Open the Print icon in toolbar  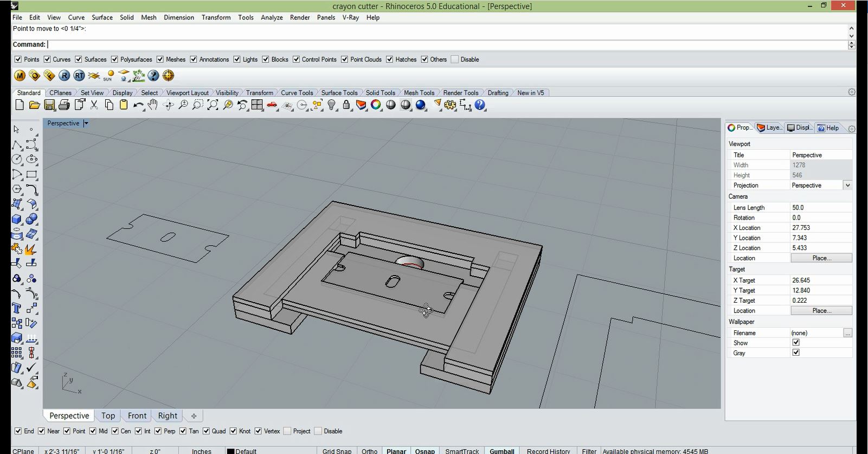coord(64,105)
